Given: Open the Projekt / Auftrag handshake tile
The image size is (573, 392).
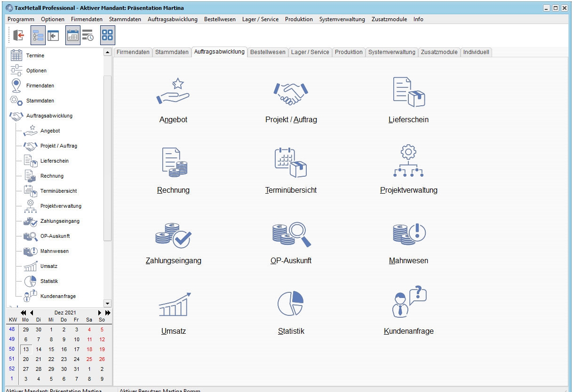Looking at the screenshot, I should point(291,101).
